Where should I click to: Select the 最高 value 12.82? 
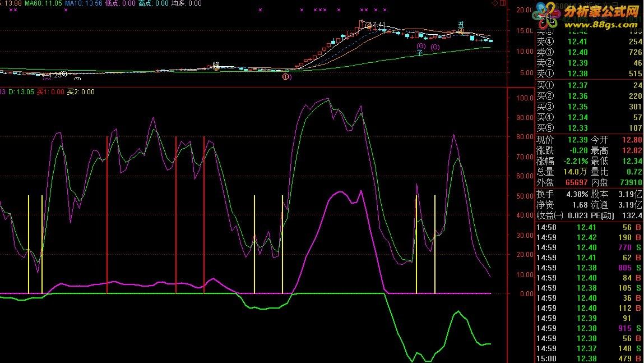click(x=632, y=151)
